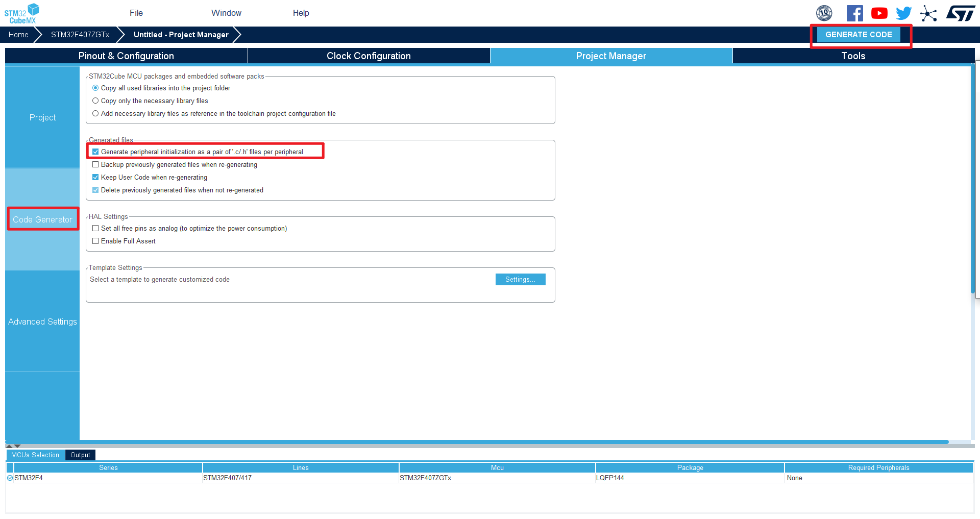Toggle Keep User Code when re-generating
Image resolution: width=980 pixels, height=519 pixels.
click(95, 178)
